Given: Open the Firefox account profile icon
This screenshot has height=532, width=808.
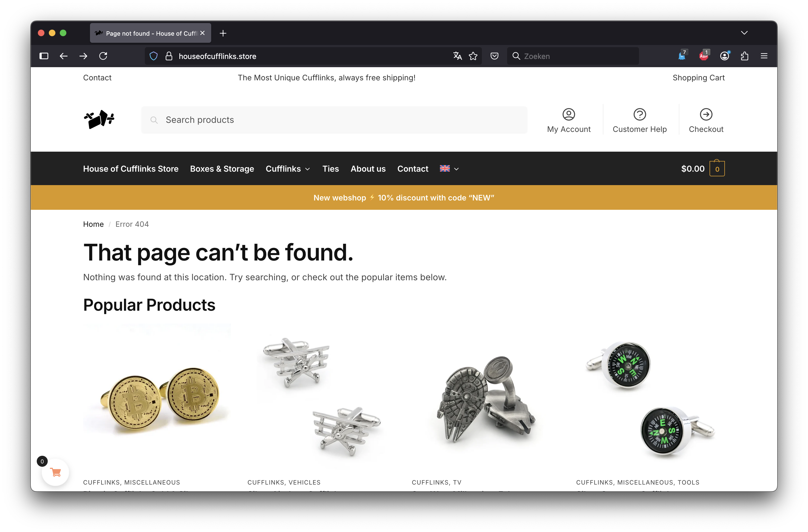Looking at the screenshot, I should coord(724,56).
